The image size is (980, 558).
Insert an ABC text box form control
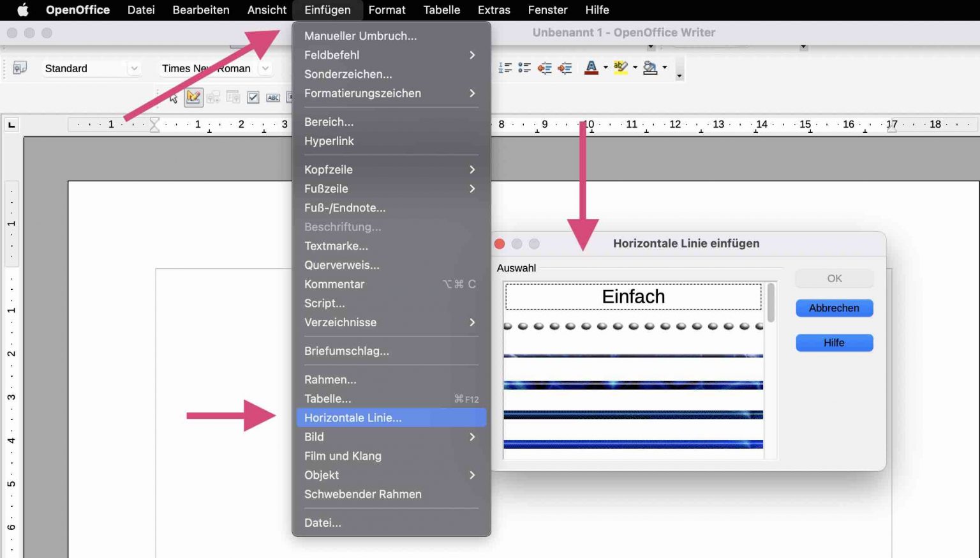coord(273,97)
